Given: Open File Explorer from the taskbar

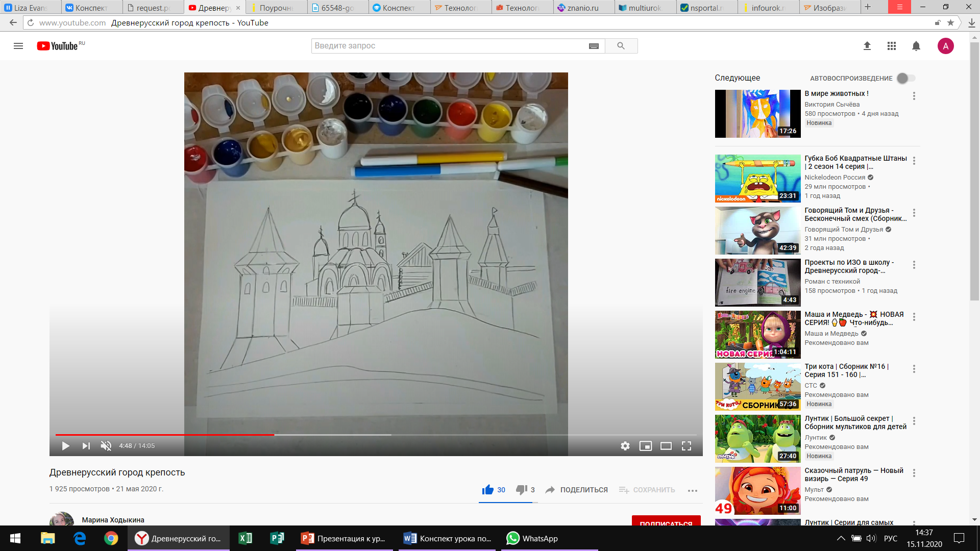Looking at the screenshot, I should [x=47, y=538].
